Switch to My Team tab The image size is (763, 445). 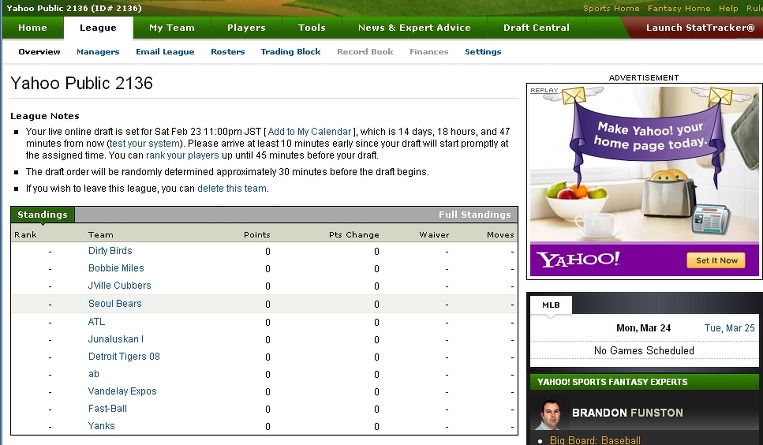tap(172, 28)
